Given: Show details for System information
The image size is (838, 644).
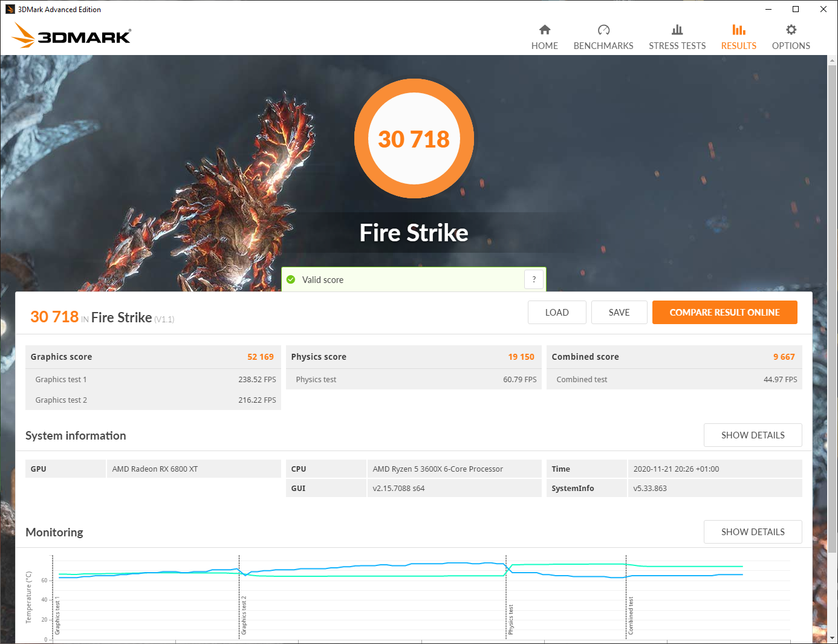Looking at the screenshot, I should point(753,435).
